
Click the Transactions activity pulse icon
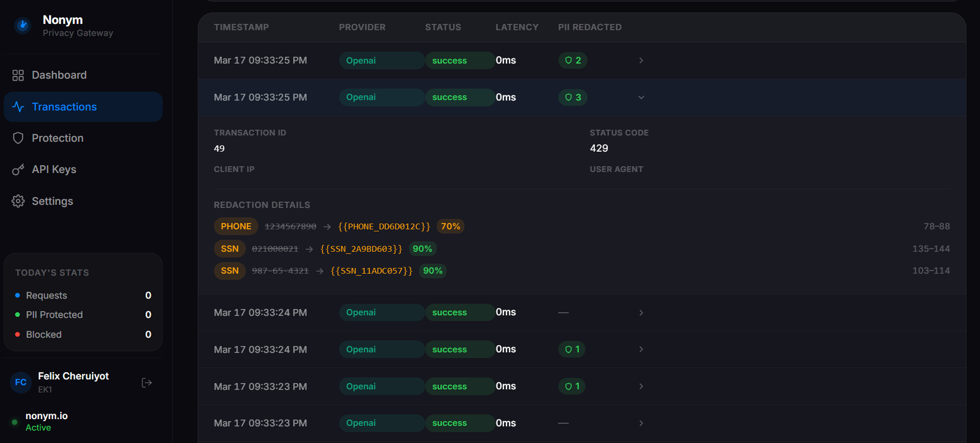tap(18, 107)
